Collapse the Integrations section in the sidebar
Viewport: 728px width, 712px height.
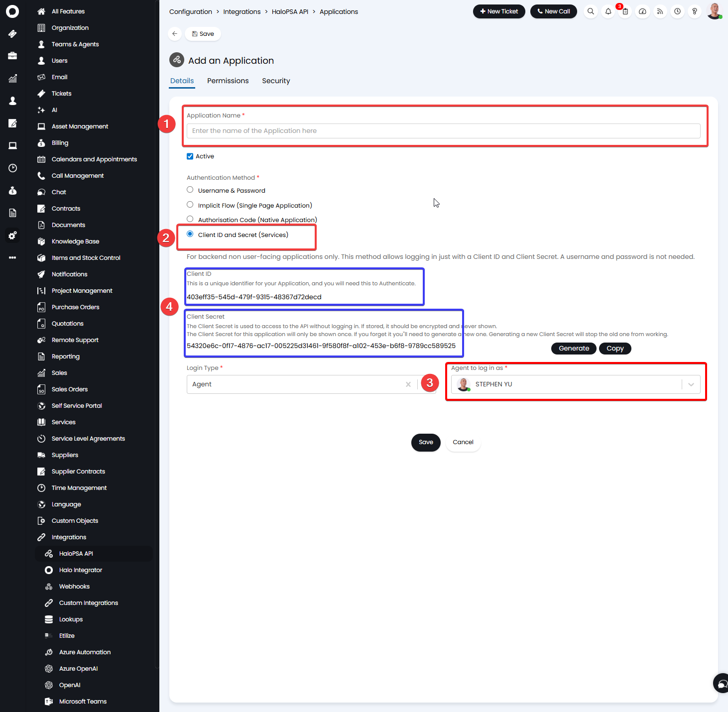point(69,537)
